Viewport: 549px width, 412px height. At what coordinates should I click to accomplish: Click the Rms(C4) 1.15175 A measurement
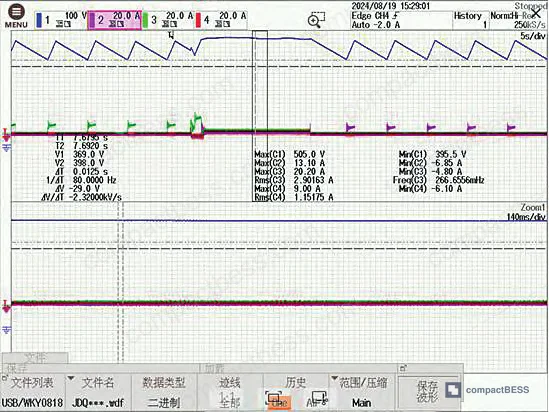pyautogui.click(x=293, y=197)
